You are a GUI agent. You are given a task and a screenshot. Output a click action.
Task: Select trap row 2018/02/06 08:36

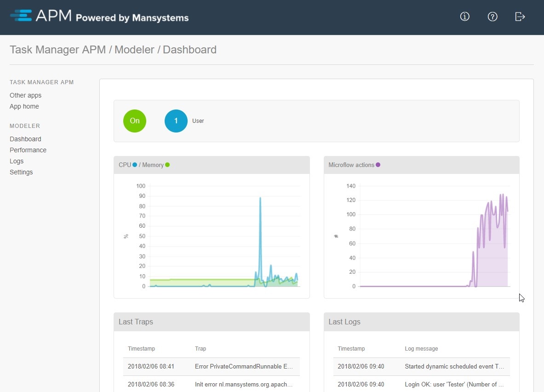click(x=212, y=384)
